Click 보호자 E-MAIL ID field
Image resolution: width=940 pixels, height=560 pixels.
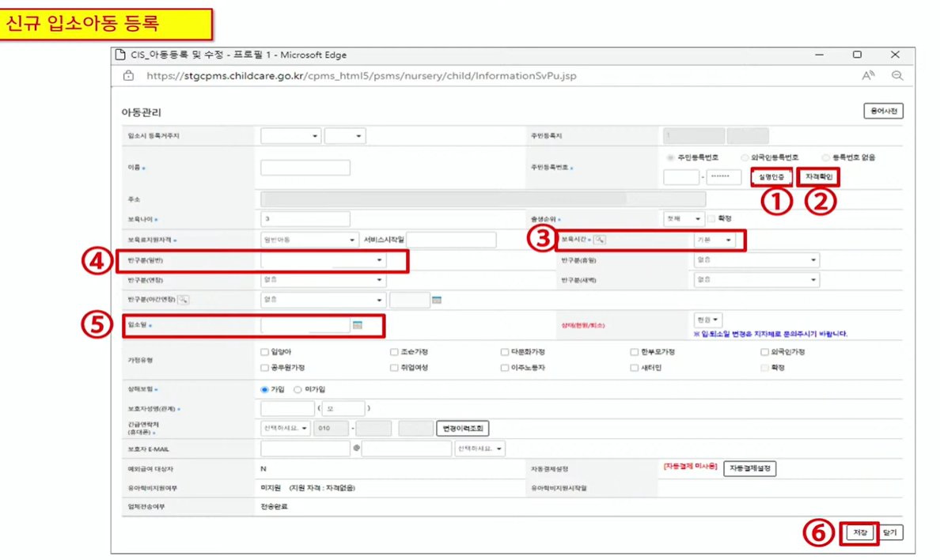tap(305, 448)
